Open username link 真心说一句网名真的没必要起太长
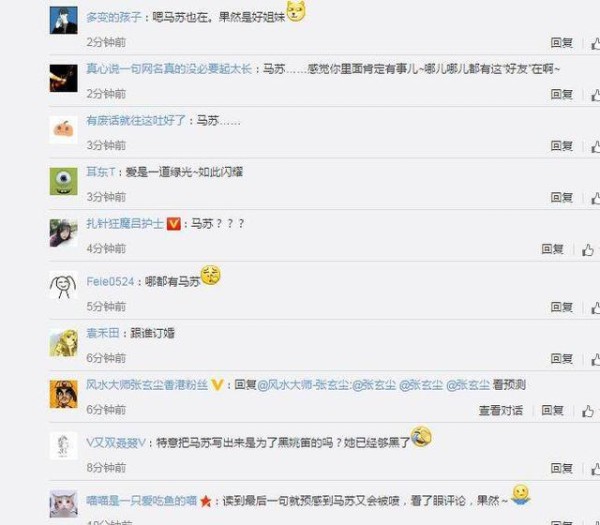The image size is (600, 525). point(169,69)
